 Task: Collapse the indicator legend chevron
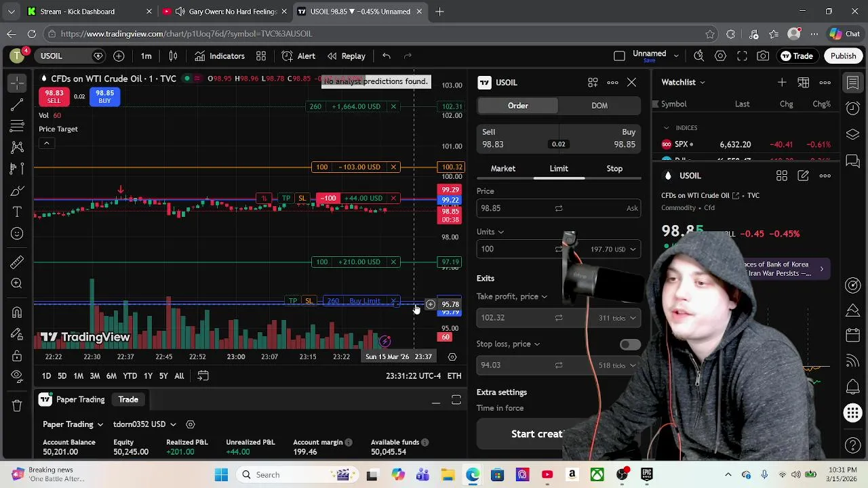pyautogui.click(x=46, y=143)
